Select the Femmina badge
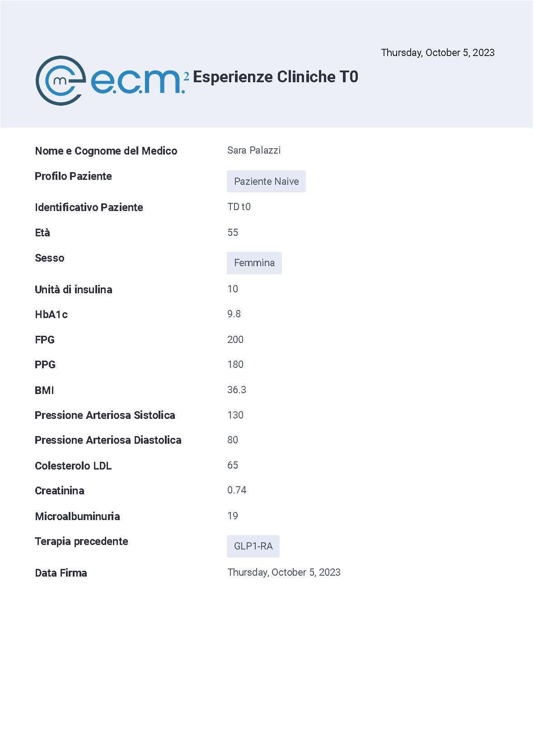 tap(254, 263)
